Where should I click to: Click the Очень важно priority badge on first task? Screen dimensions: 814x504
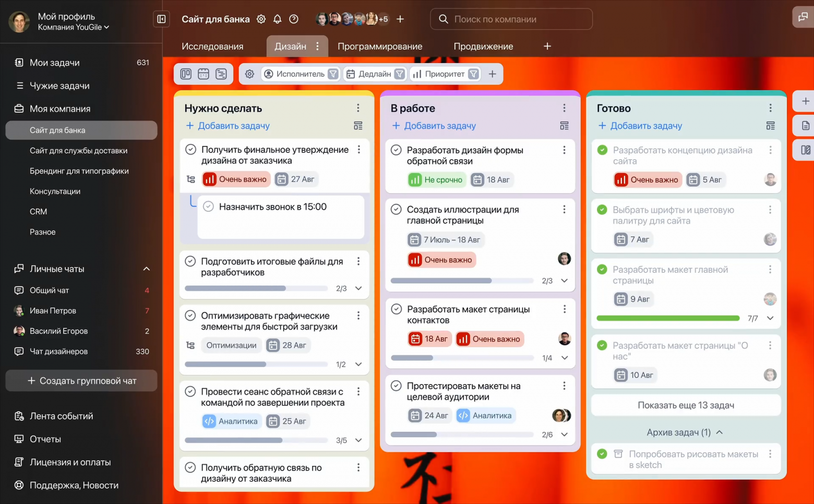pyautogui.click(x=236, y=179)
